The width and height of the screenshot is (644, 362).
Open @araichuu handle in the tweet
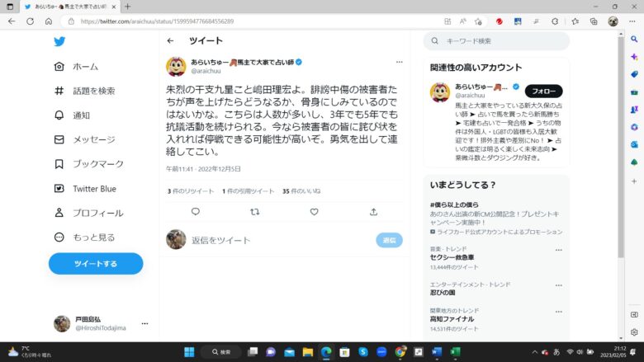coord(206,71)
